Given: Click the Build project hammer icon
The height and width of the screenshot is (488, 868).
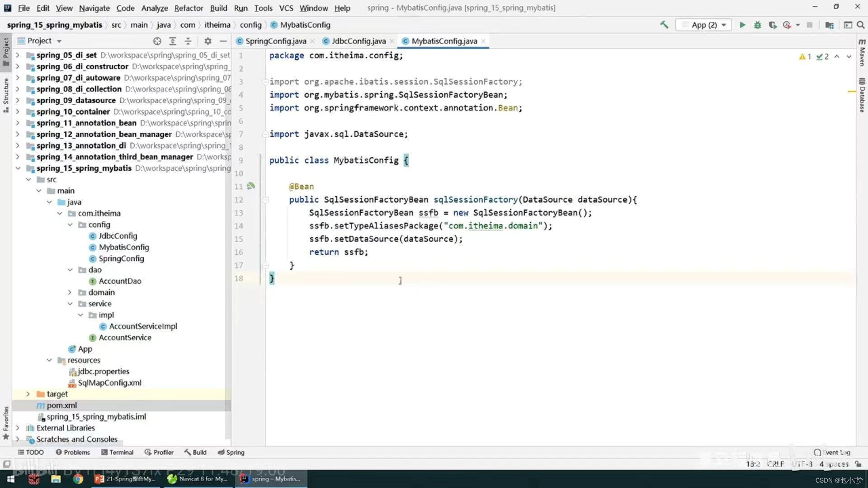Looking at the screenshot, I should click(664, 25).
